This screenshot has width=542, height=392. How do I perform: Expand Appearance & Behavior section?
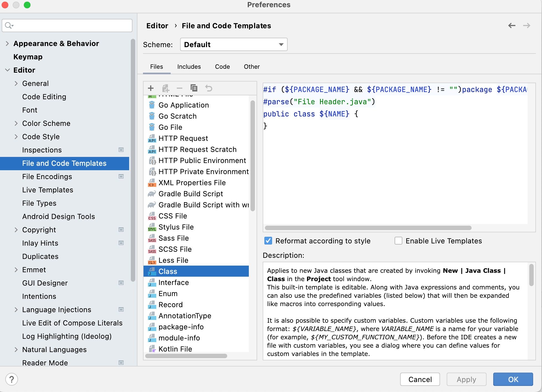coord(7,44)
